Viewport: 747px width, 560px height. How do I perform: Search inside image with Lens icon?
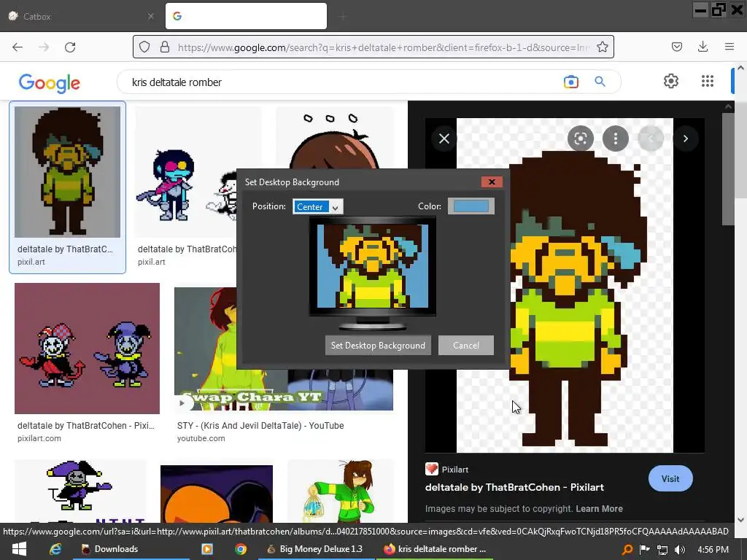click(x=580, y=139)
